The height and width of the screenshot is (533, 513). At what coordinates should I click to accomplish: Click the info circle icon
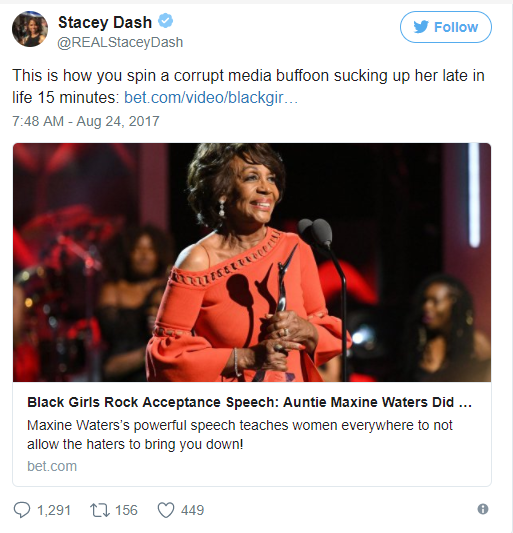483,509
